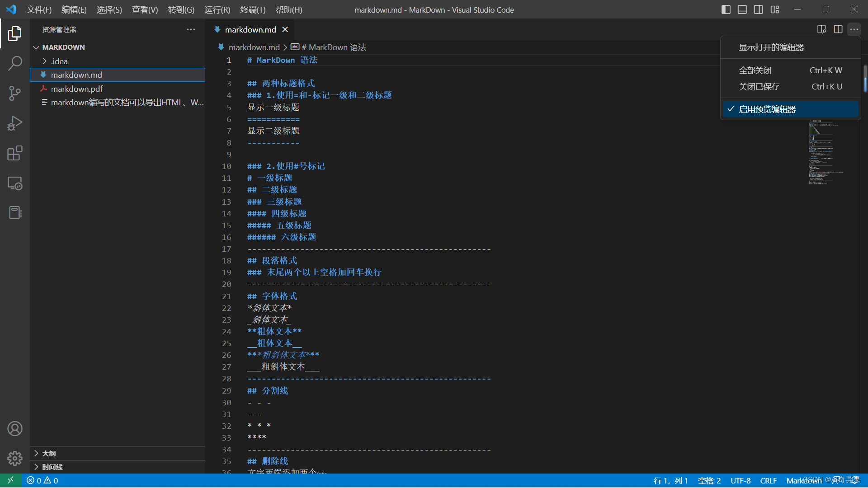Open the markdown.pdf file

point(77,89)
